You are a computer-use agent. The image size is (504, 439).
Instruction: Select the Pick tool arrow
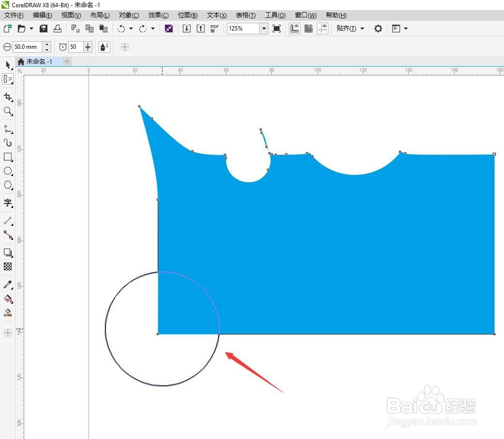point(8,65)
